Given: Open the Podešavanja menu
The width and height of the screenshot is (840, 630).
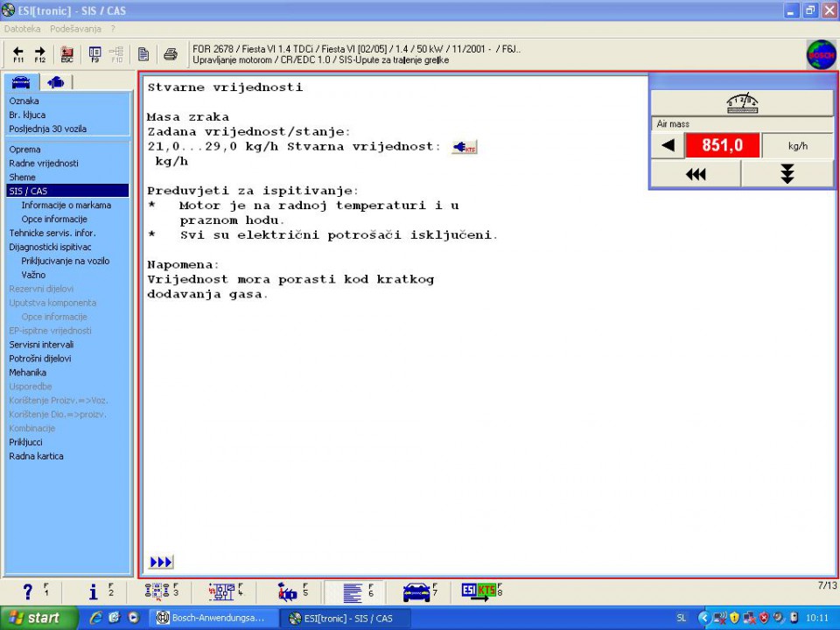Looking at the screenshot, I should coord(75,29).
